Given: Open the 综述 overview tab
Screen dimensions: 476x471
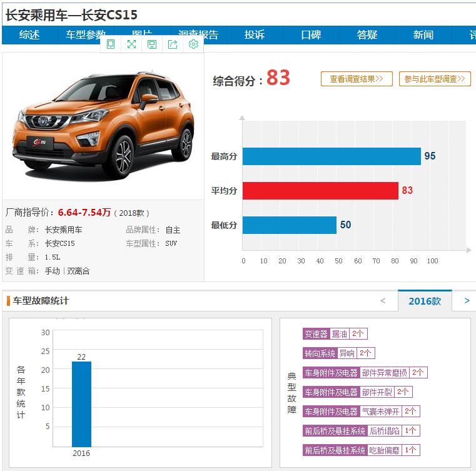Looking at the screenshot, I should 29,35.
